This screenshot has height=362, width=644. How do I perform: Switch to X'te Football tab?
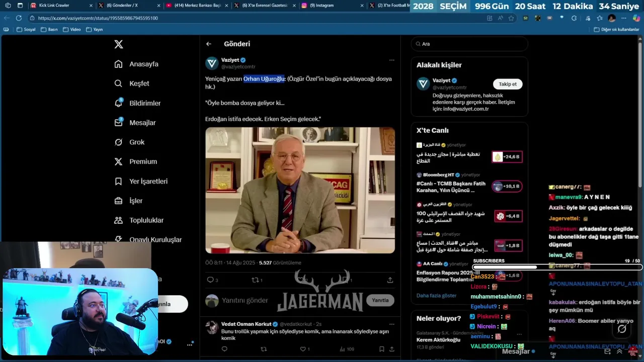click(x=390, y=6)
